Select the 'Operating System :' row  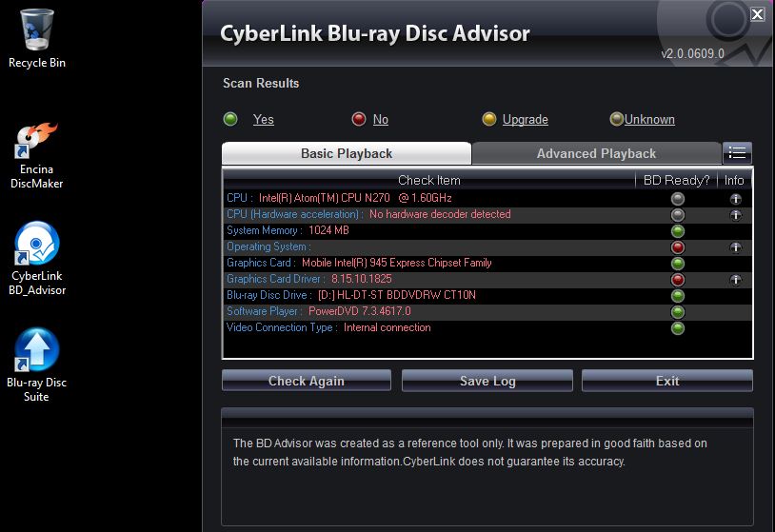tap(487, 247)
